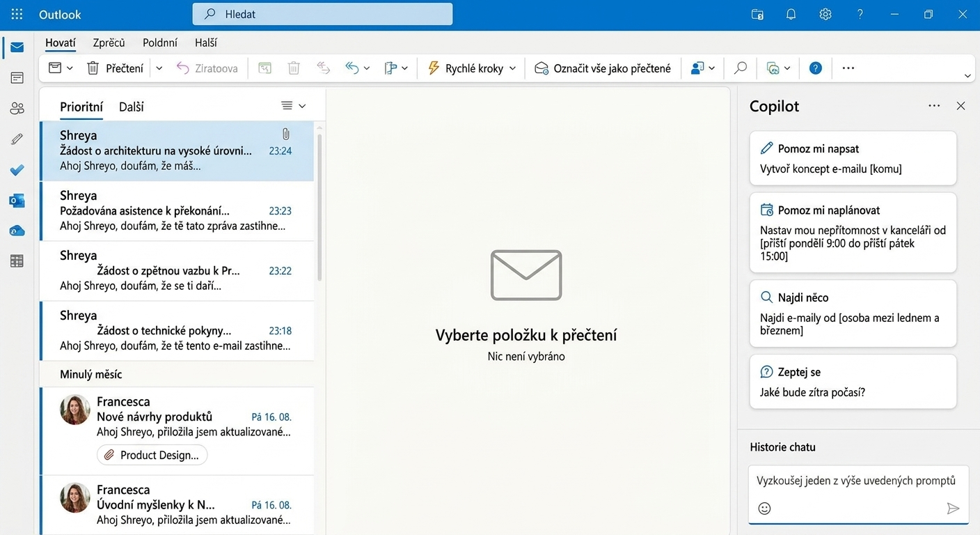Switch to the Další inbox tab
Image resolution: width=980 pixels, height=535 pixels.
pyautogui.click(x=132, y=107)
